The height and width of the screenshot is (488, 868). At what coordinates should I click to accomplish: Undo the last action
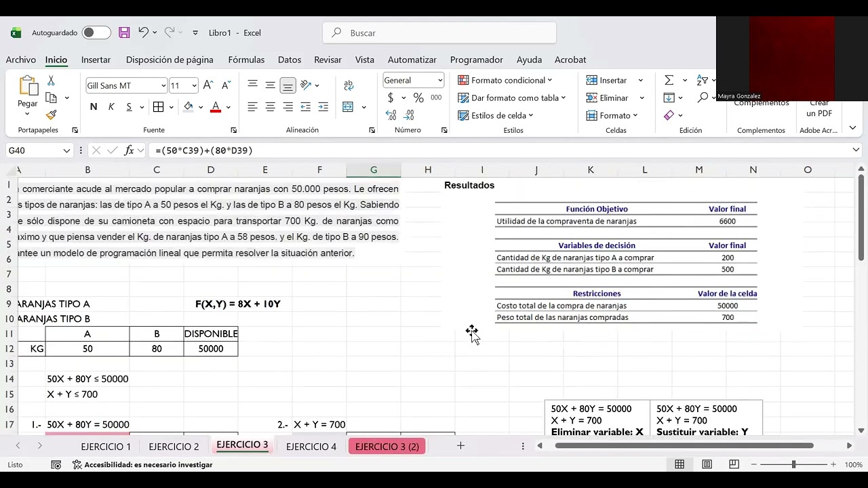coord(143,33)
